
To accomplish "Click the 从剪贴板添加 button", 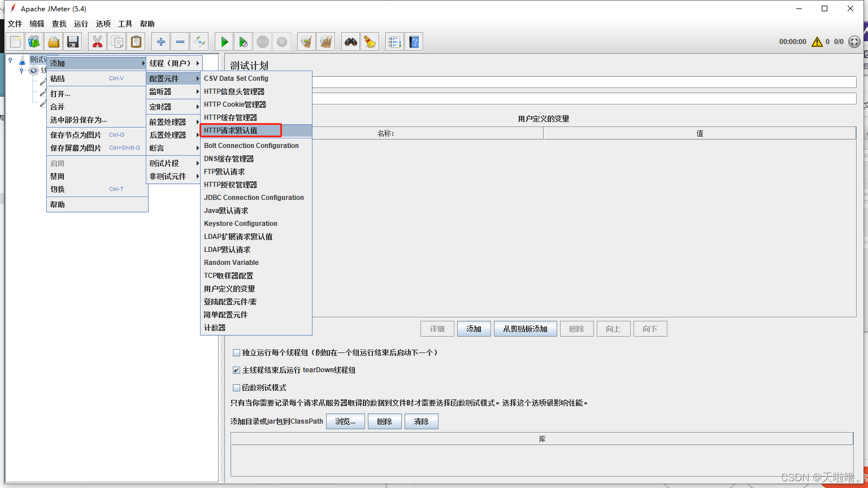I will (525, 329).
